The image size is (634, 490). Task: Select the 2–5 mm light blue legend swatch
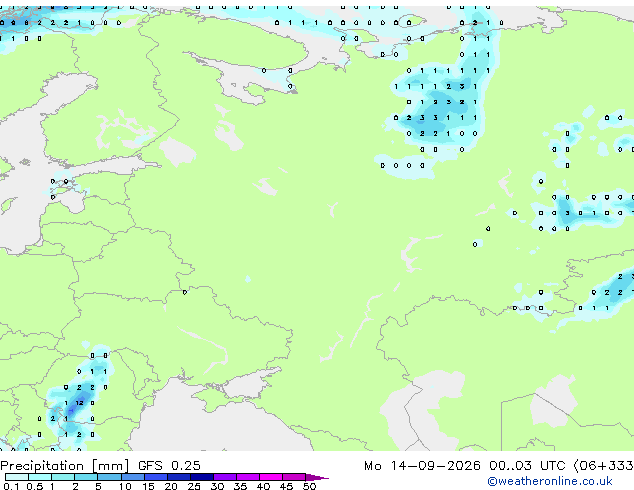click(x=86, y=477)
